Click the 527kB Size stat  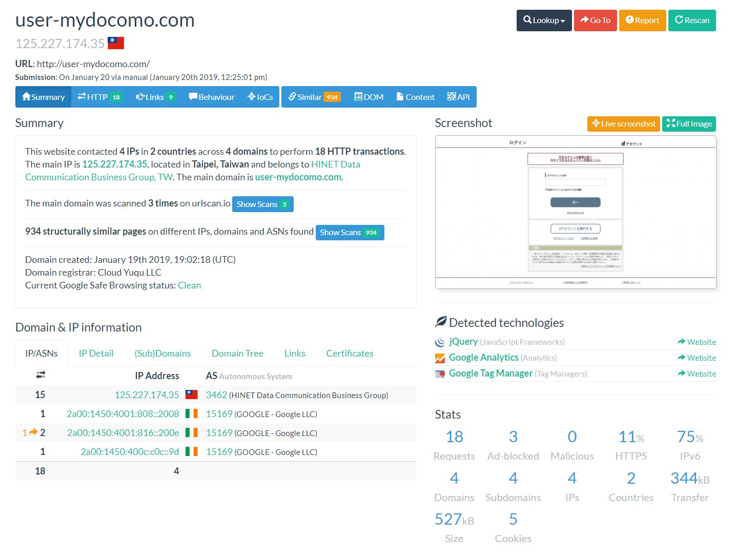click(x=454, y=528)
